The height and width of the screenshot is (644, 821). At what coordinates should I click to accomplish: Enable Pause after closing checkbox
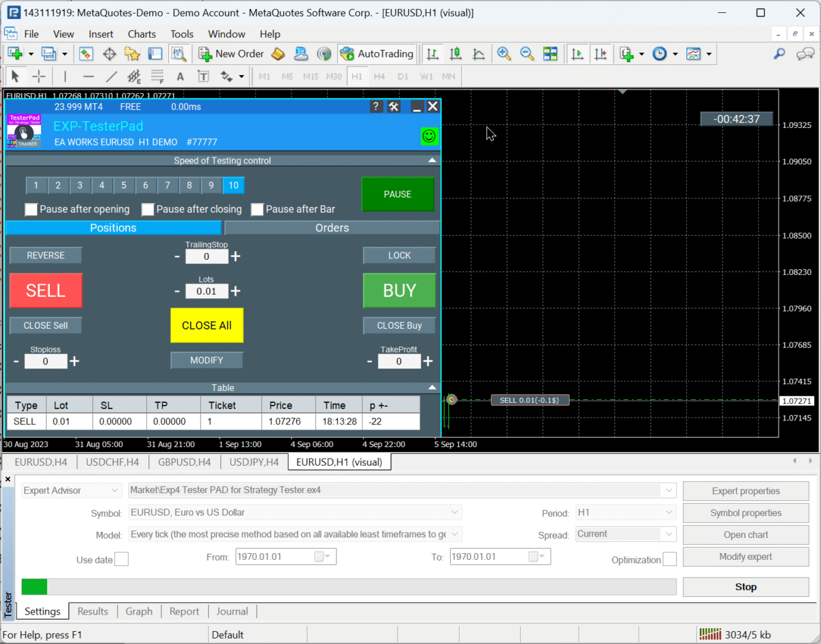click(148, 209)
